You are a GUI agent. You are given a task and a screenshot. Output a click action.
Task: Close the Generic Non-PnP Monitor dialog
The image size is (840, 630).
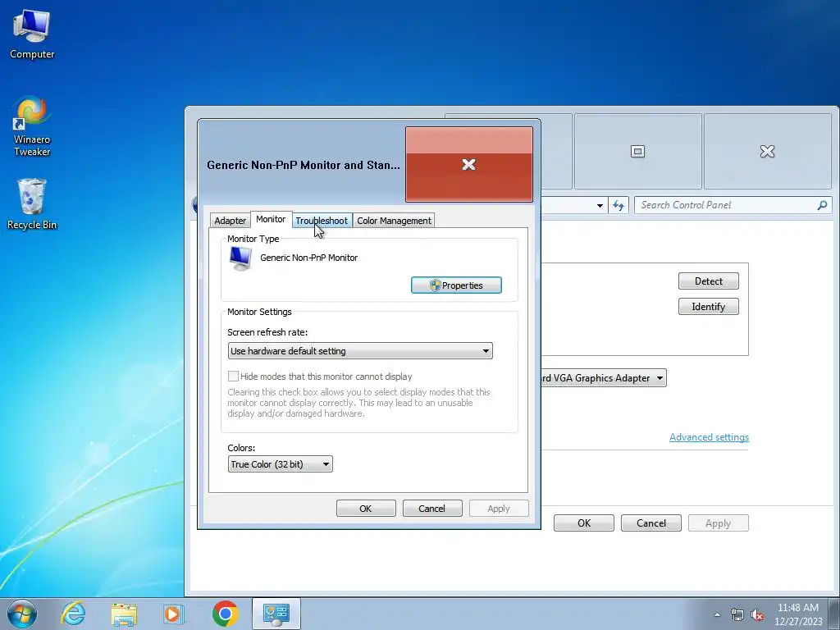468,164
